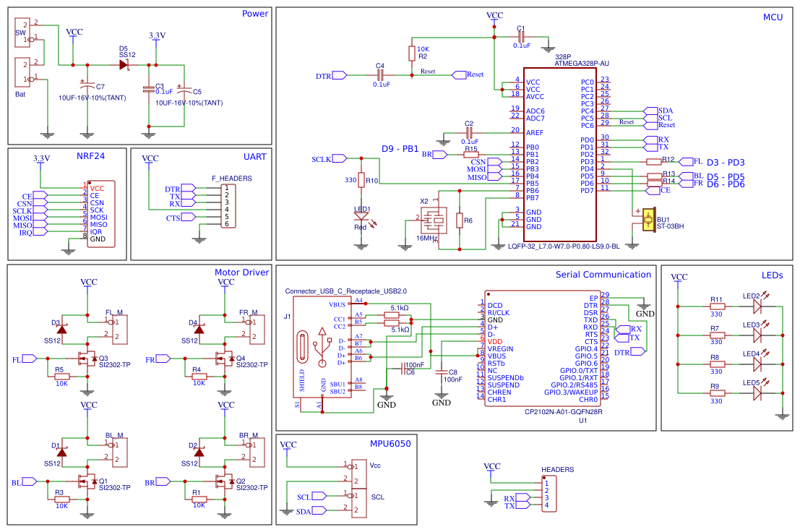
Task: Click resistor R10 330 symbol
Action: 361,180
